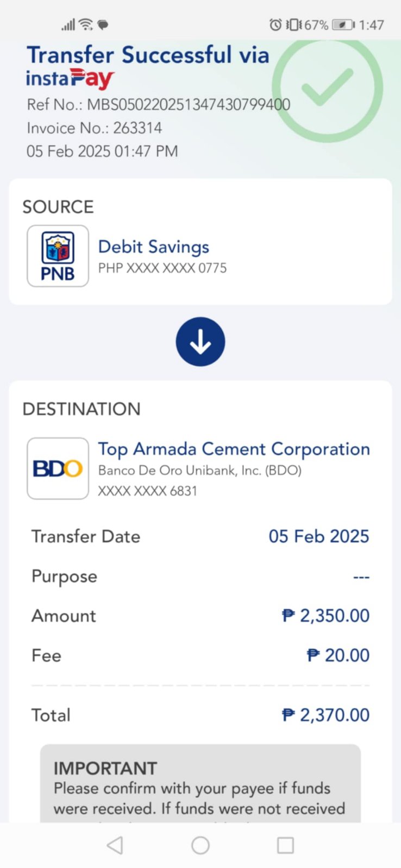Tap the InstaPay logo
Screen dimensions: 401x868
click(x=70, y=79)
